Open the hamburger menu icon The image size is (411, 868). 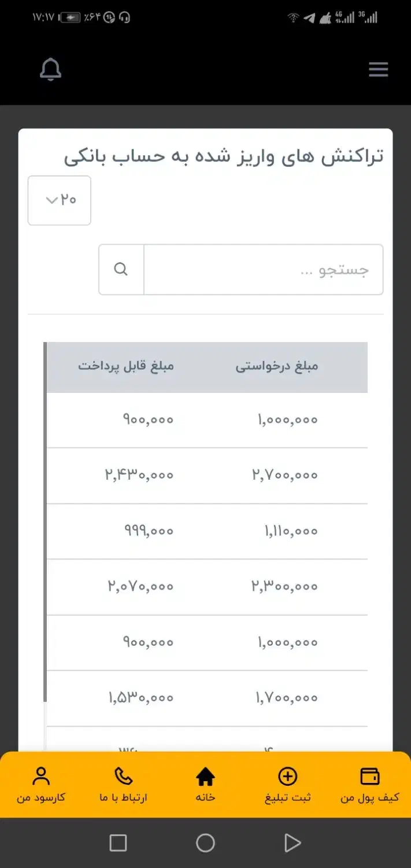(x=378, y=69)
